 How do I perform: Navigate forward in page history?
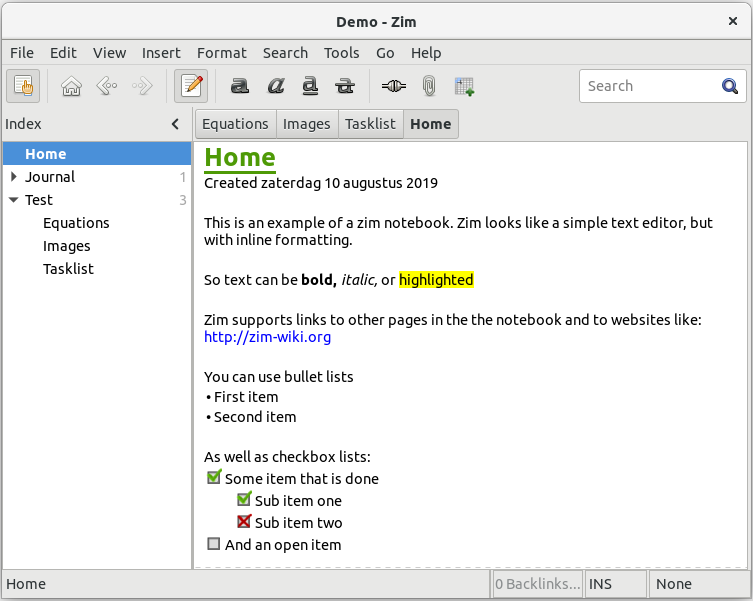pos(142,86)
